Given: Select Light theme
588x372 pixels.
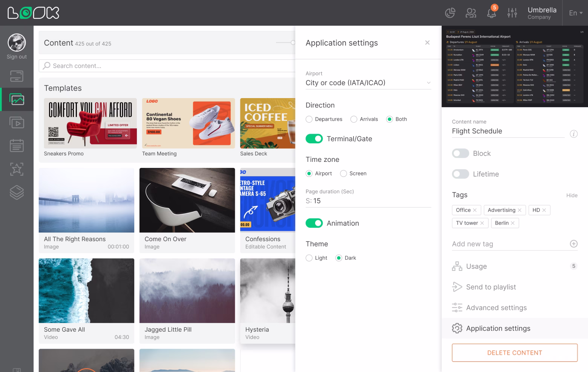Looking at the screenshot, I should click(x=309, y=258).
